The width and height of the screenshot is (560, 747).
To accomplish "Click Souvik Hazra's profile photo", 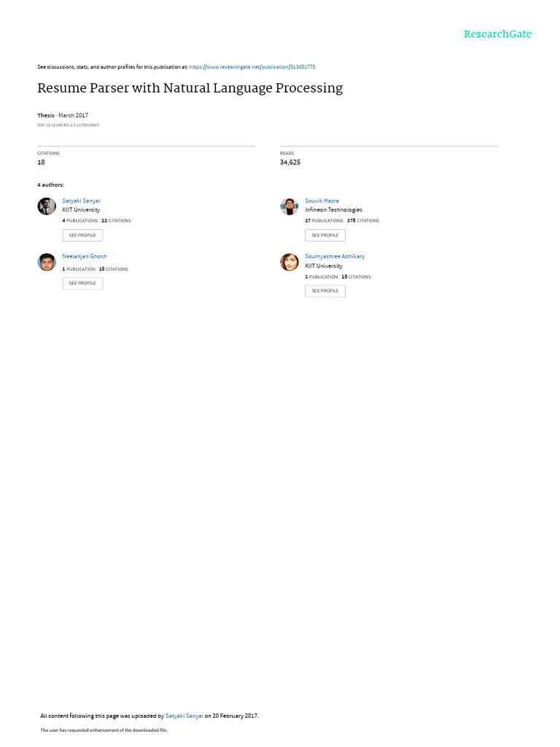I will pyautogui.click(x=289, y=206).
